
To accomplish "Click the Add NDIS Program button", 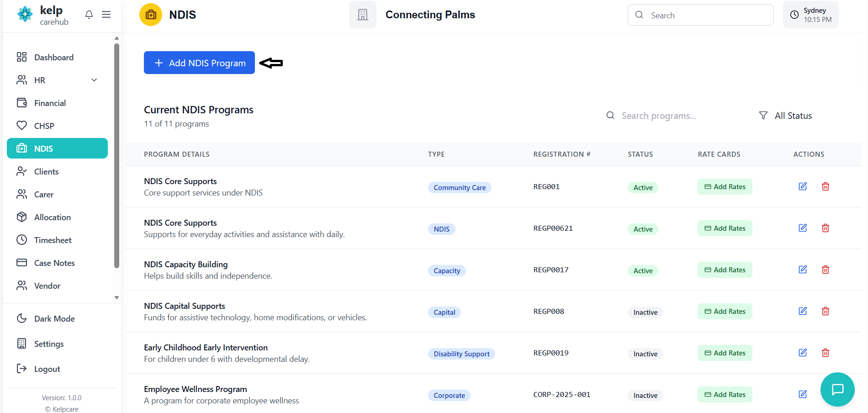I will tap(199, 63).
